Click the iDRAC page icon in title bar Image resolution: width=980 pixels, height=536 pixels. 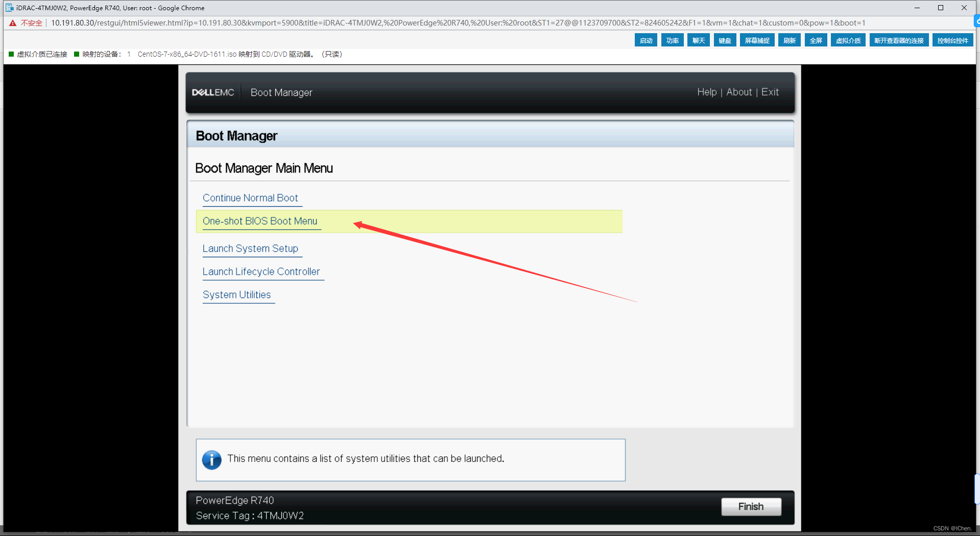9,8
